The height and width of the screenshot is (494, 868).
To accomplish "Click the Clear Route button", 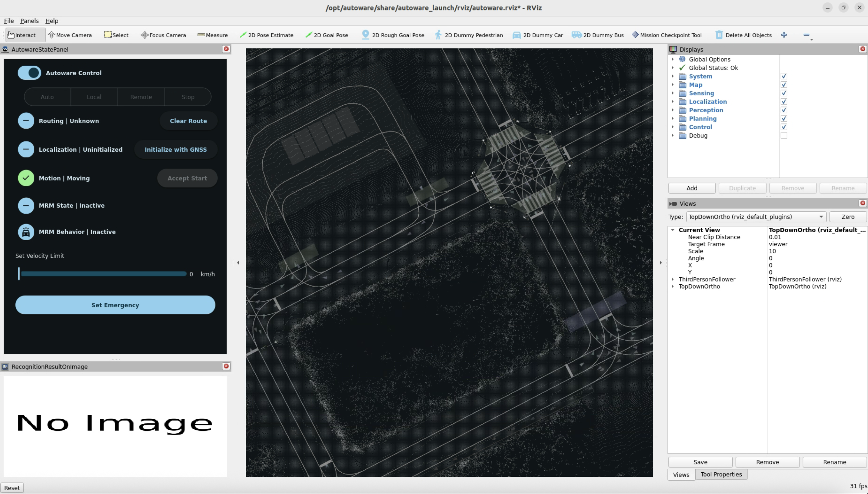I will tap(189, 121).
